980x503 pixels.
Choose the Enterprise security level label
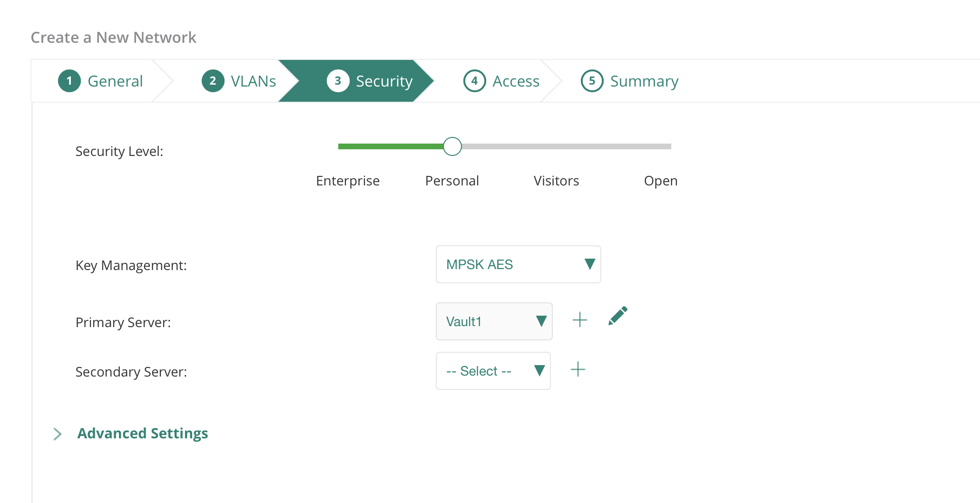point(348,181)
